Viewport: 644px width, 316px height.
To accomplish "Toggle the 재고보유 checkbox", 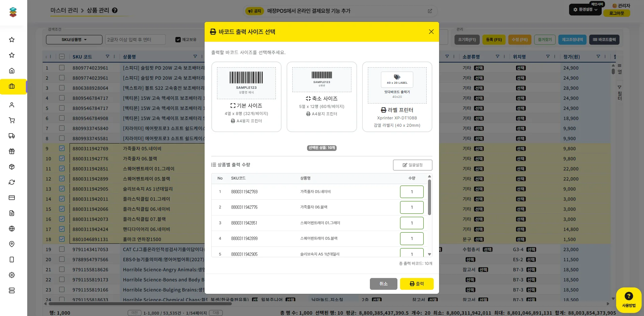I will click(x=178, y=40).
